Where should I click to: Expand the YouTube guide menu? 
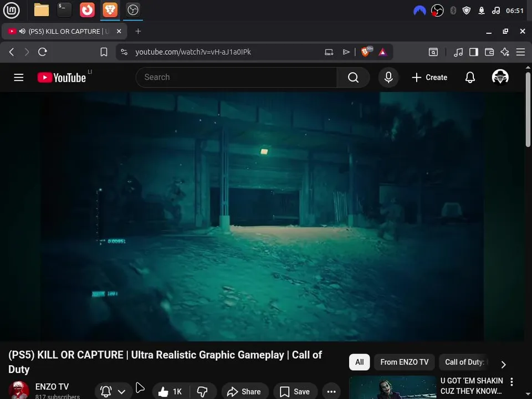click(19, 78)
